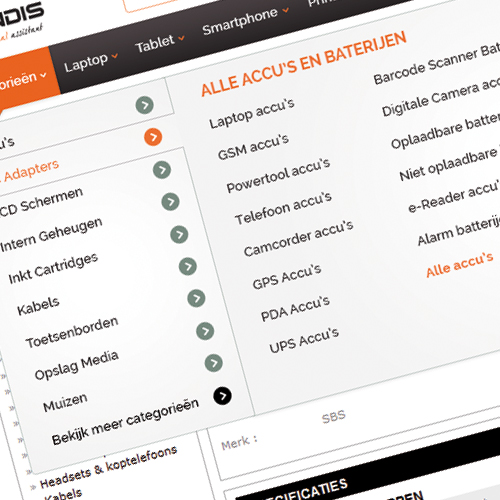Expand the Tablet dropdown chevron
Viewport: 500px width, 500px height.
coord(181,38)
